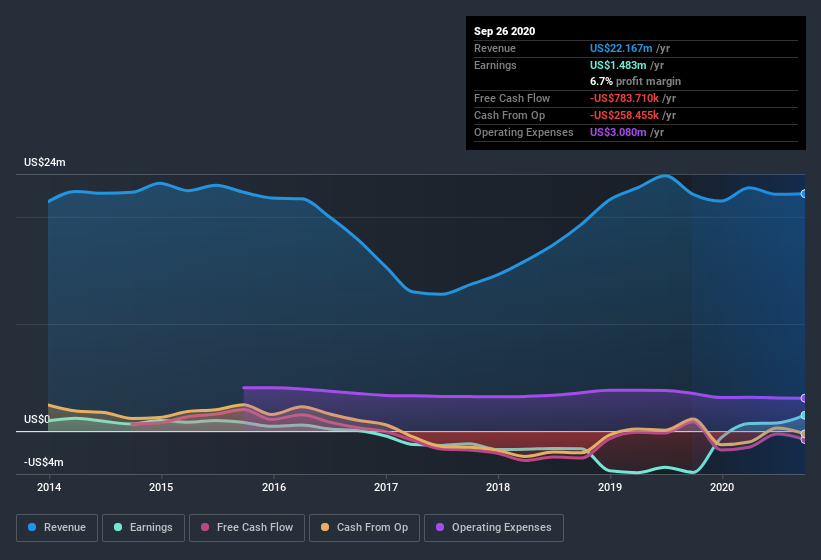Click the 2015 x-axis year label

point(161,487)
